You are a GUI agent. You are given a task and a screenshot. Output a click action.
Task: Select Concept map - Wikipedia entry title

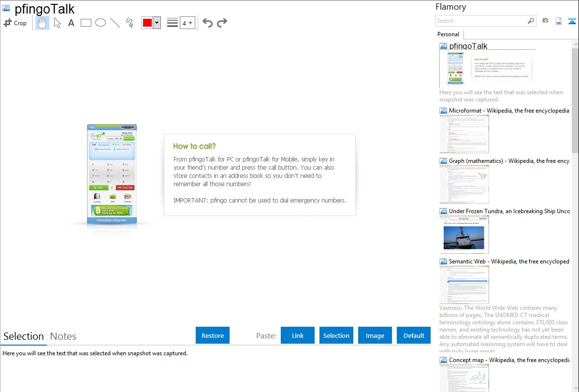click(509, 360)
